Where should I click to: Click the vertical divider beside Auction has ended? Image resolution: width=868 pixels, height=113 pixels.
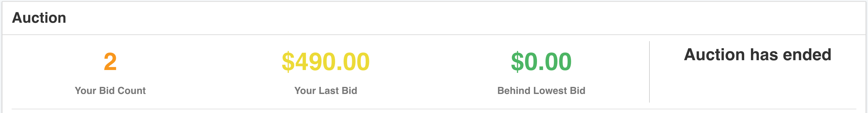pyautogui.click(x=649, y=72)
